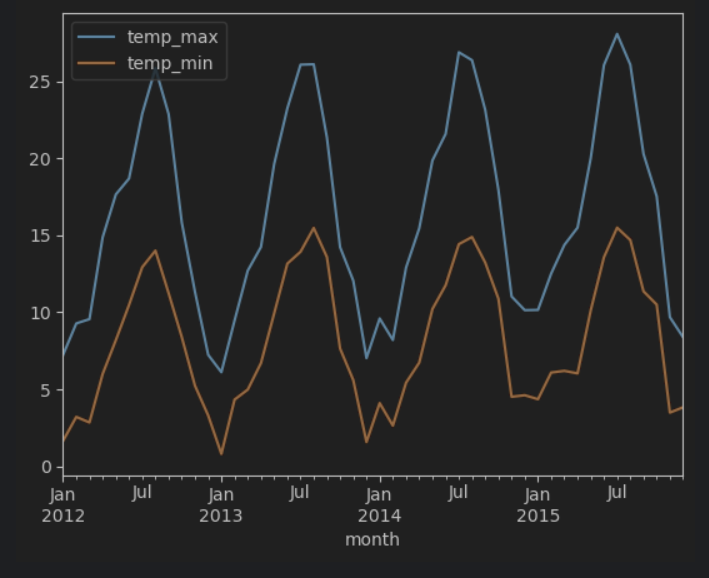Screen dimensions: 709x578
Task: Click the y-axis tick label 15
Action: (39, 236)
